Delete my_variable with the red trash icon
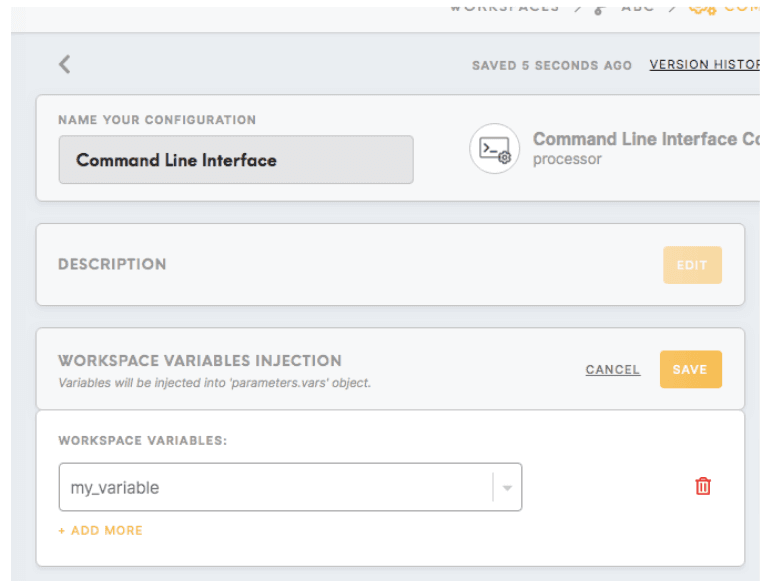The height and width of the screenshot is (587, 769). tap(703, 486)
